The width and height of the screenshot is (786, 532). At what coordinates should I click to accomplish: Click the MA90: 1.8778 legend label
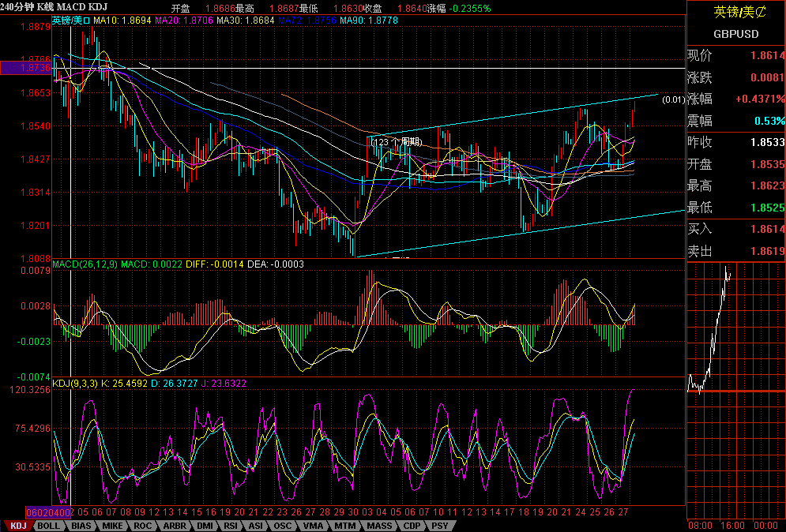tap(369, 21)
